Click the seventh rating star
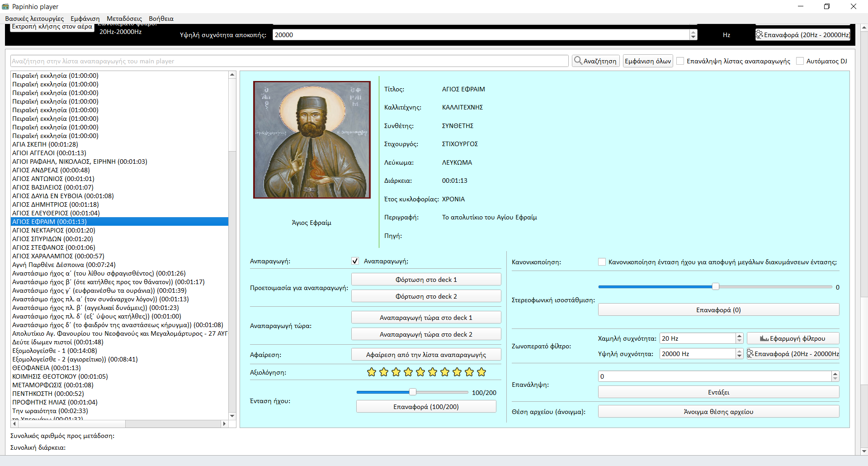 click(445, 372)
